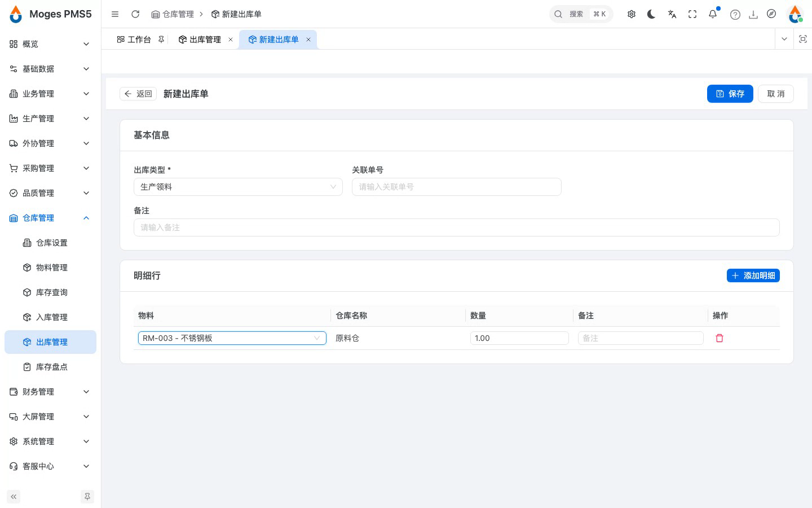The height and width of the screenshot is (508, 812).
Task: Open settings gear in top bar
Action: [x=632, y=14]
